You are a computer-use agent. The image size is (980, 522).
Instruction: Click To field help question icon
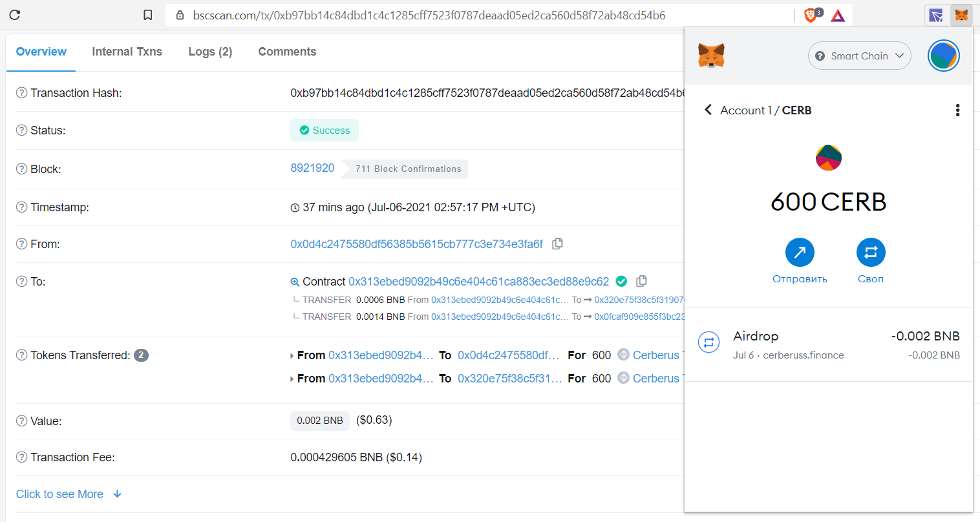pyautogui.click(x=21, y=282)
